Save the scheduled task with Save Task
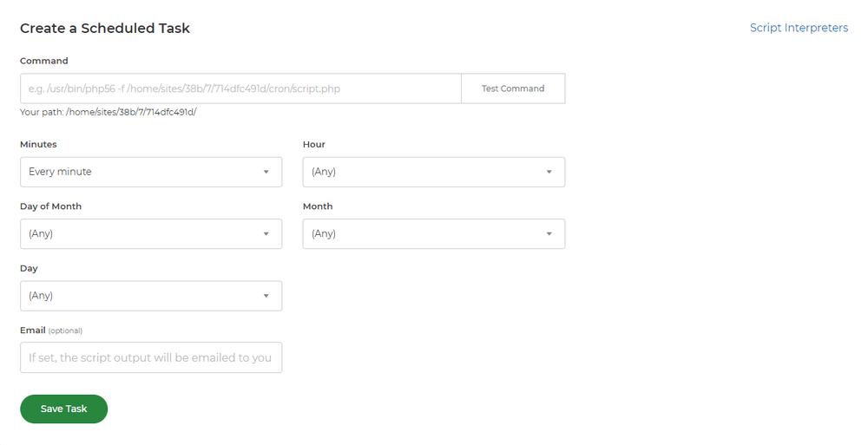 (63, 409)
